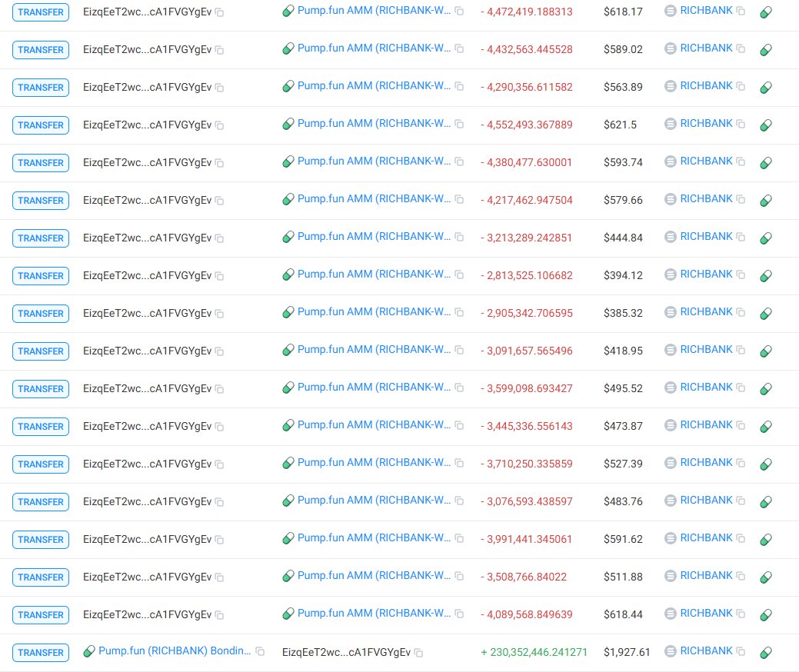This screenshot has width=799, height=672.
Task: Click the pill icon at end of the $511.88 row
Action: 766,577
